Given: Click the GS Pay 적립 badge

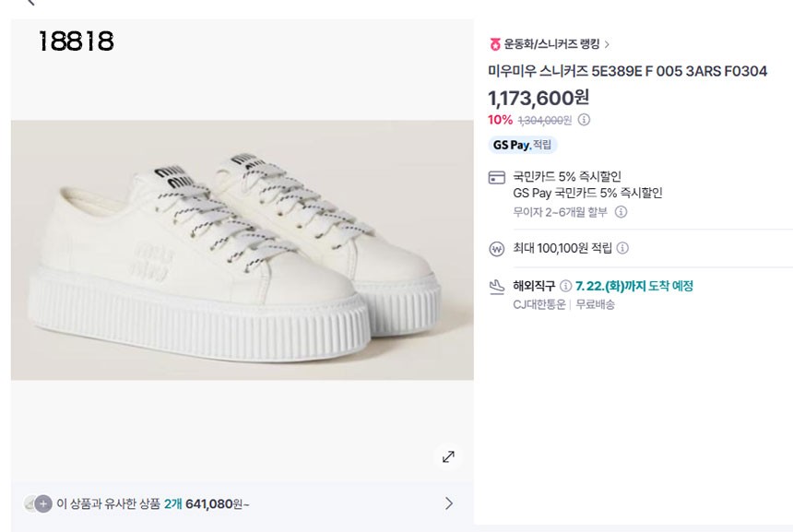Looking at the screenshot, I should (x=522, y=145).
